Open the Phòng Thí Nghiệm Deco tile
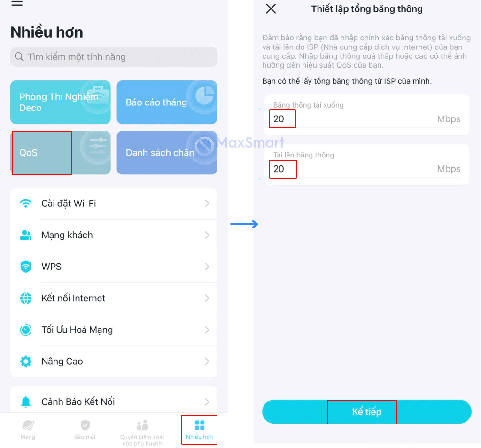This screenshot has height=448, width=481. pos(61,102)
